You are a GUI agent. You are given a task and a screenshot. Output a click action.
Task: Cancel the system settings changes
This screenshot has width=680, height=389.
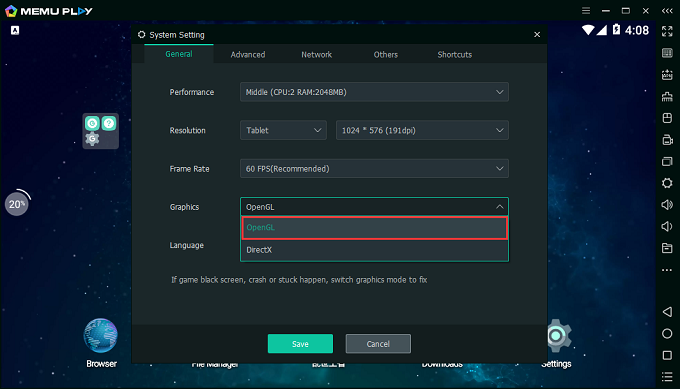pyautogui.click(x=378, y=343)
